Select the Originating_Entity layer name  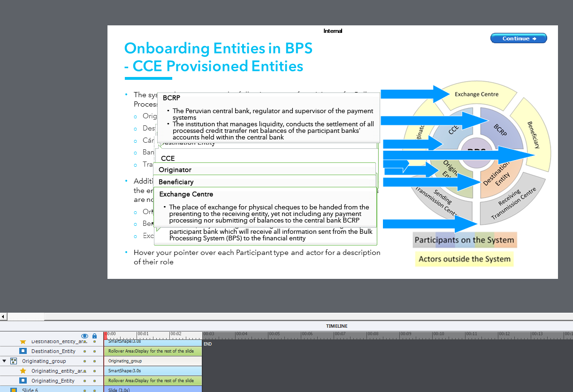(53, 381)
